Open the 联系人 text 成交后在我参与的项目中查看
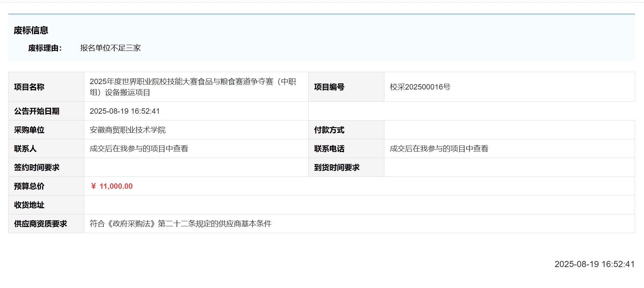644x288 pixels. tap(139, 149)
